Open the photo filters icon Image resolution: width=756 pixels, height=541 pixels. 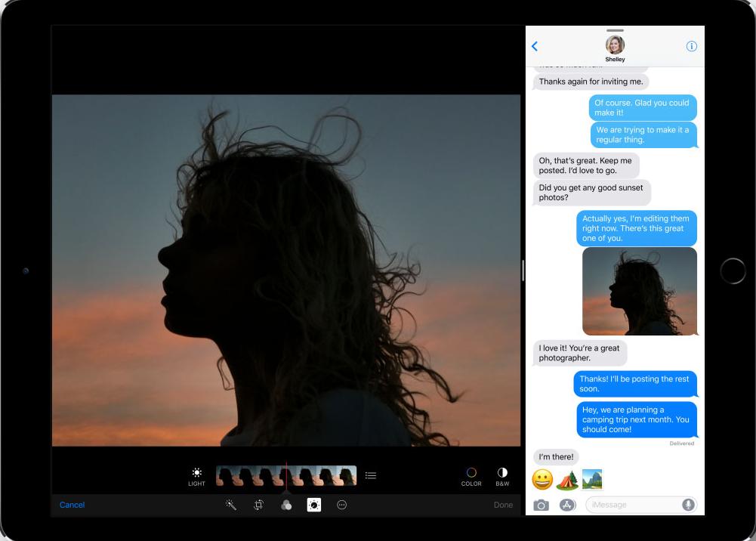tap(286, 505)
